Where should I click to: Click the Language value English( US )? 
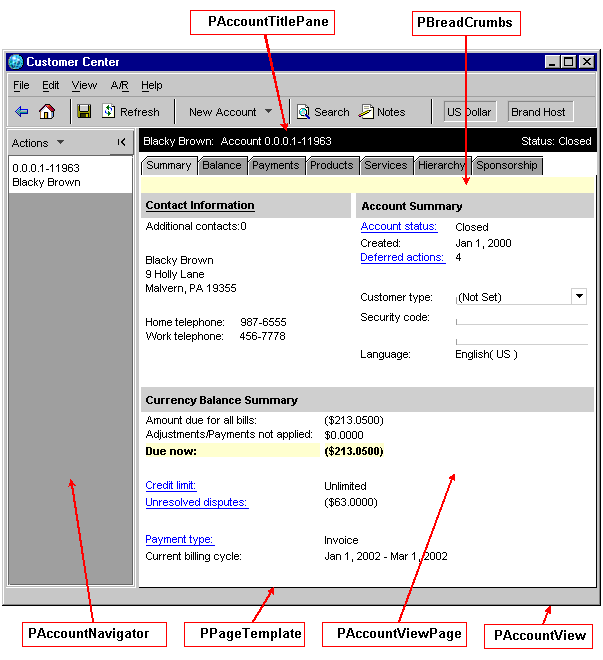pyautogui.click(x=486, y=354)
